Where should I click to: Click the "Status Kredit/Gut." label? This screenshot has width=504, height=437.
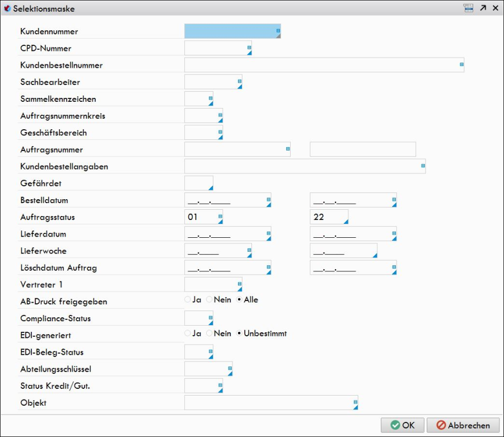click(55, 386)
